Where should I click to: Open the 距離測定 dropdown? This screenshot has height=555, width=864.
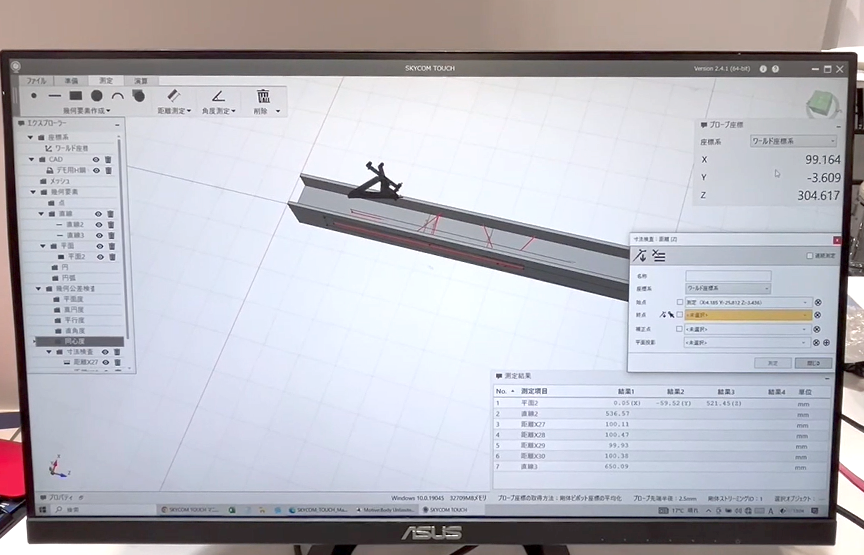click(x=174, y=111)
